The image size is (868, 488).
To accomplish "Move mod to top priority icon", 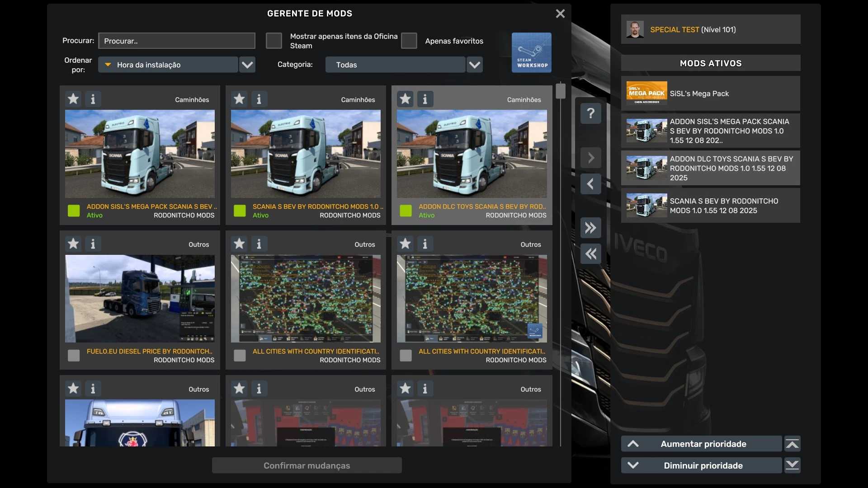I will pyautogui.click(x=792, y=444).
